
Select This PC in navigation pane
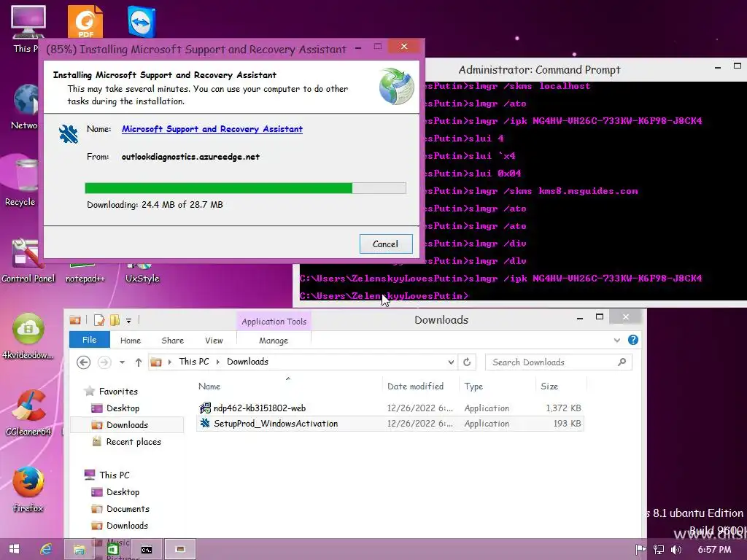pyautogui.click(x=115, y=475)
